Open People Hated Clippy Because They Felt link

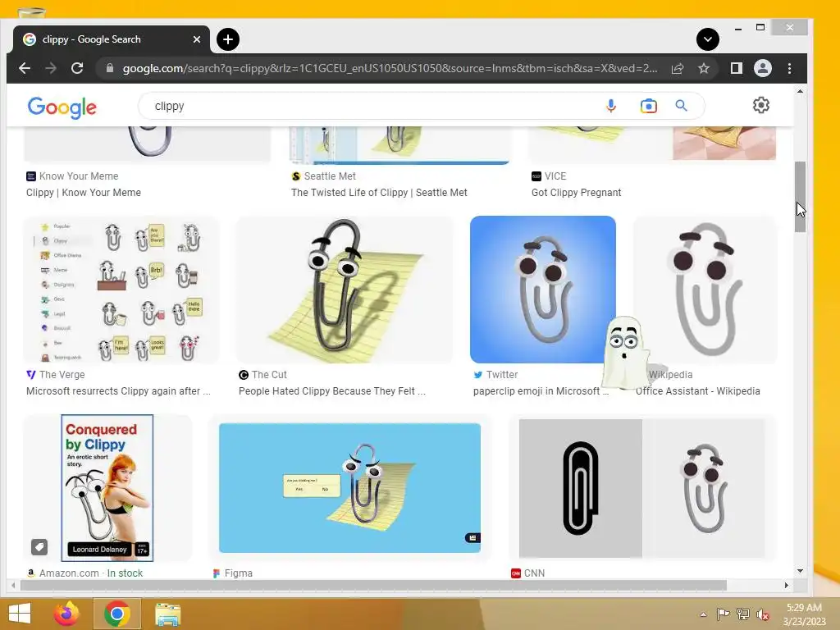click(332, 391)
